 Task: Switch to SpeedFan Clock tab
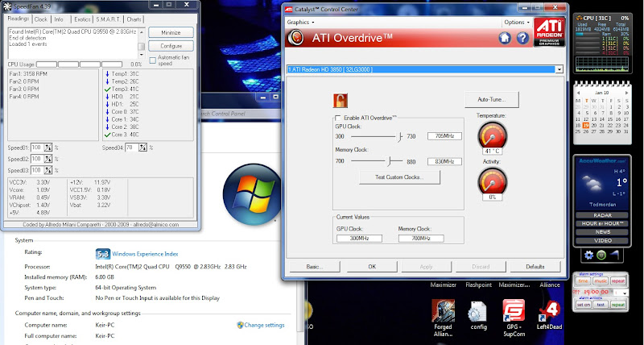(41, 19)
